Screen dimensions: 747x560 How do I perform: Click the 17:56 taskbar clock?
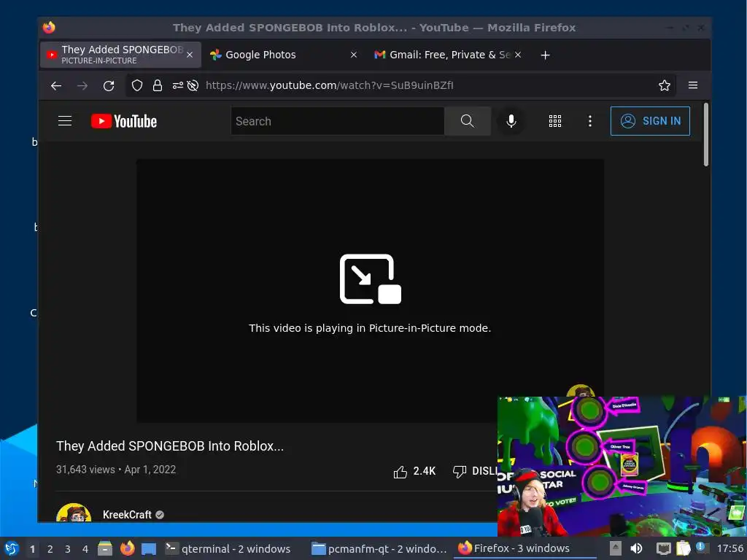[729, 548]
